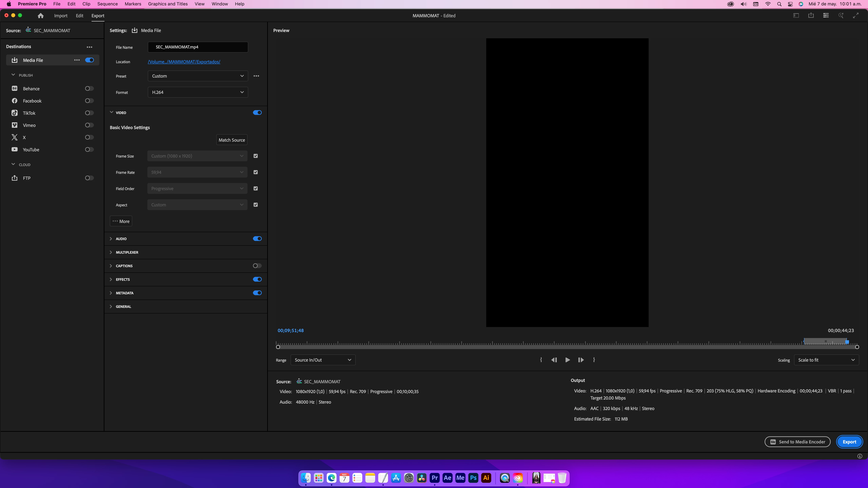Open preset options three-dot menu

click(256, 76)
